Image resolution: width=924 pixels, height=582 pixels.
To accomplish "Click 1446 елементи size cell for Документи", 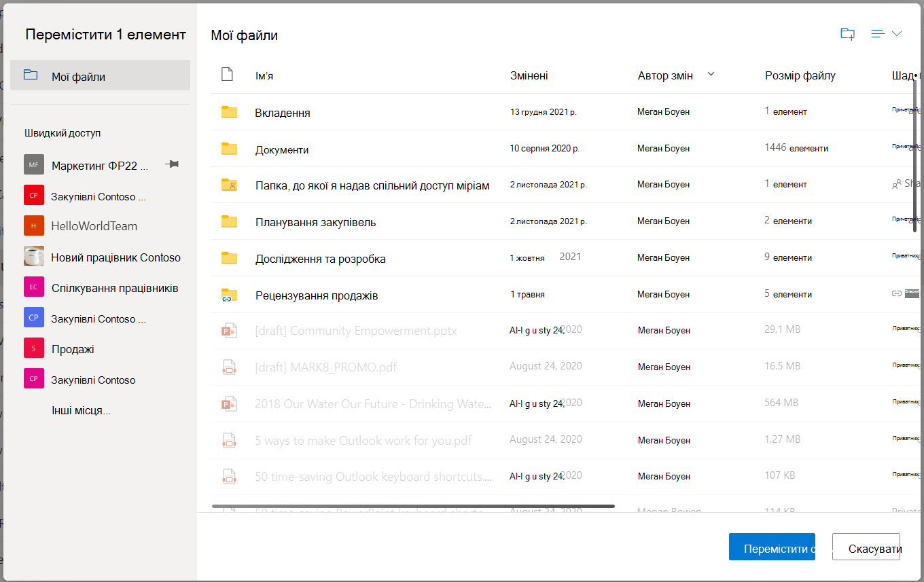I will (796, 148).
